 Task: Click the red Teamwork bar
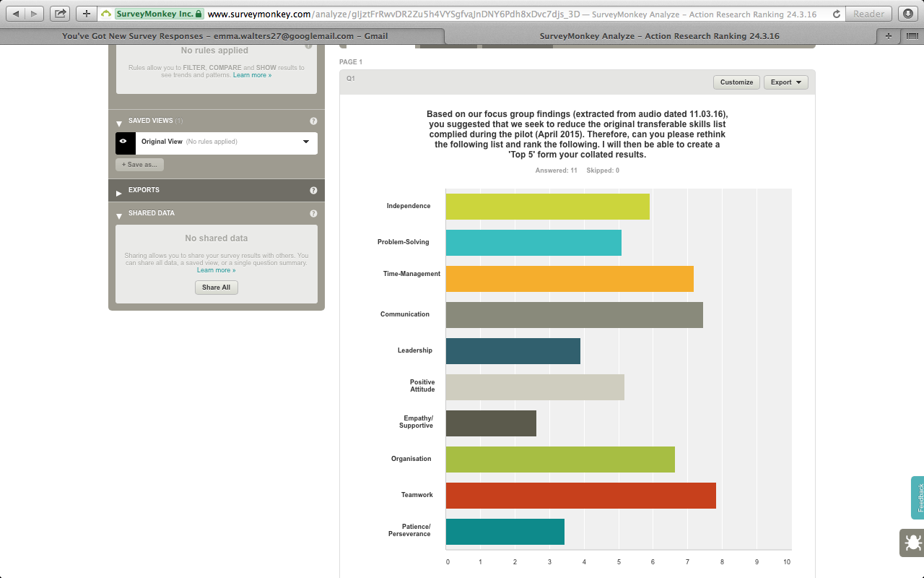pyautogui.click(x=580, y=496)
